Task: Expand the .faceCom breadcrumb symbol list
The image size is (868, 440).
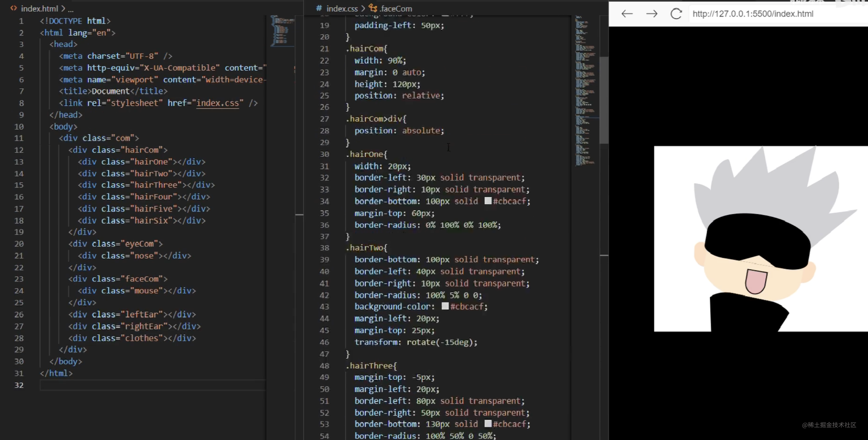Action: (396, 8)
